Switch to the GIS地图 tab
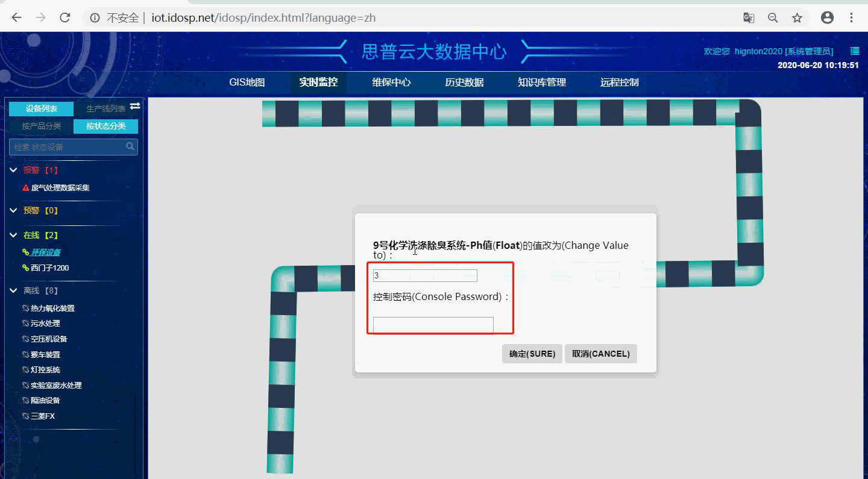 [247, 83]
